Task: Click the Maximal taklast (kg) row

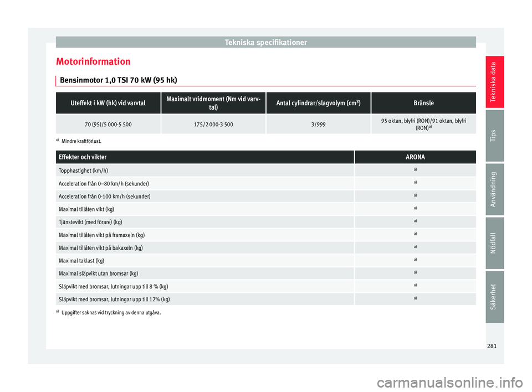Action: click(x=265, y=260)
